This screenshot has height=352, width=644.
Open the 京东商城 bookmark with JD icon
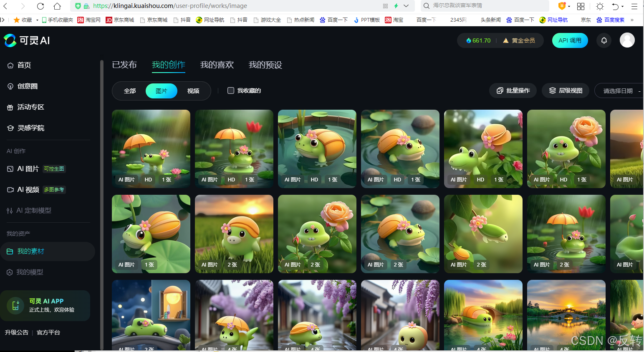click(x=120, y=20)
